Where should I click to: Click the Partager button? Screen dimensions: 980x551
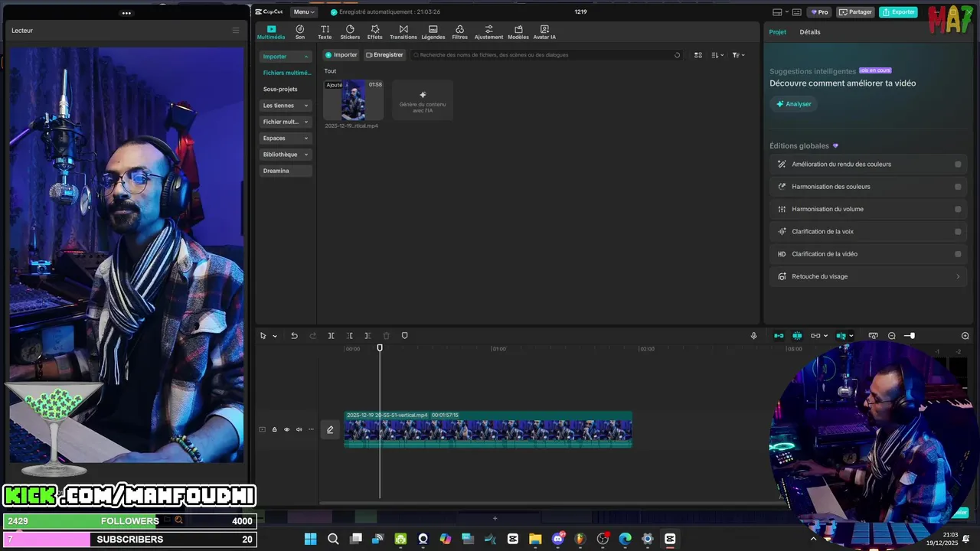855,12
